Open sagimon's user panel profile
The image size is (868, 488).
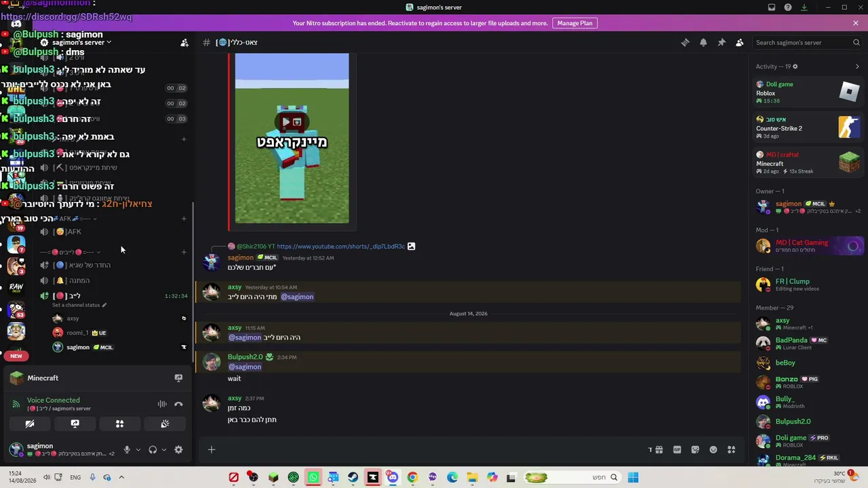pyautogui.click(x=62, y=449)
